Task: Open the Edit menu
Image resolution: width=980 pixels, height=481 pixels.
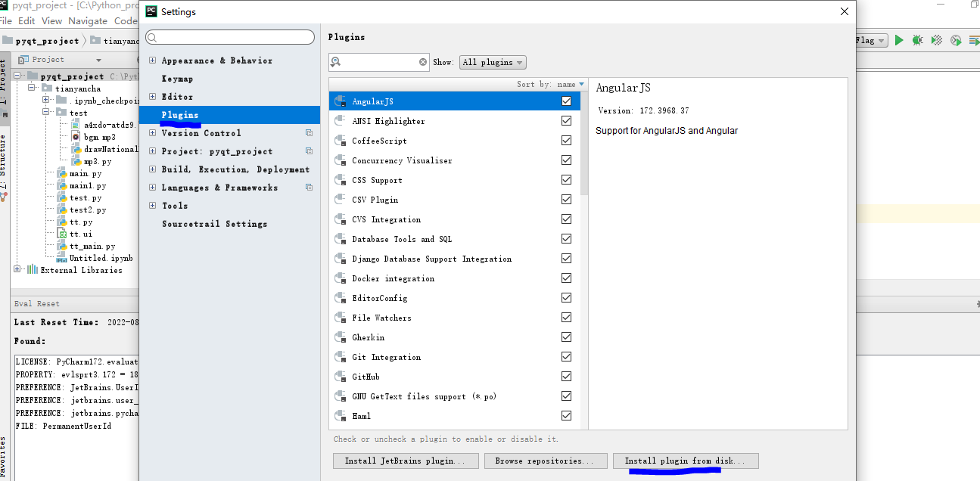Action: tap(26, 21)
